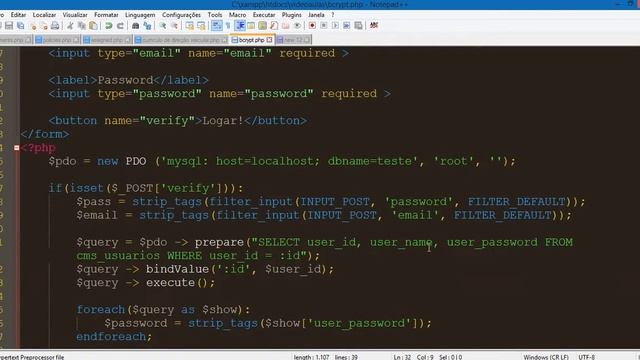Viewport: 640px width, 360px height.
Task: Open the Function List icon
Action: (274, 25)
